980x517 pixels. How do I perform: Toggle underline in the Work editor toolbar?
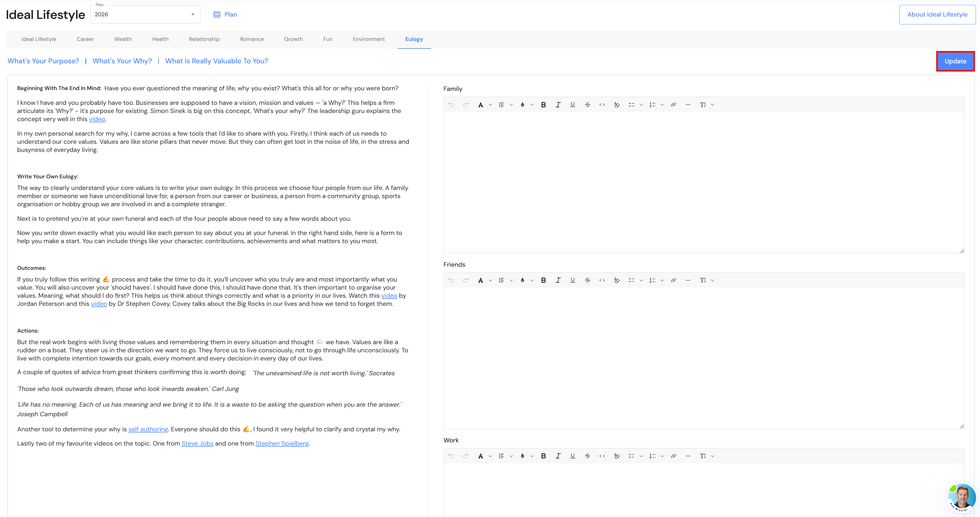573,456
